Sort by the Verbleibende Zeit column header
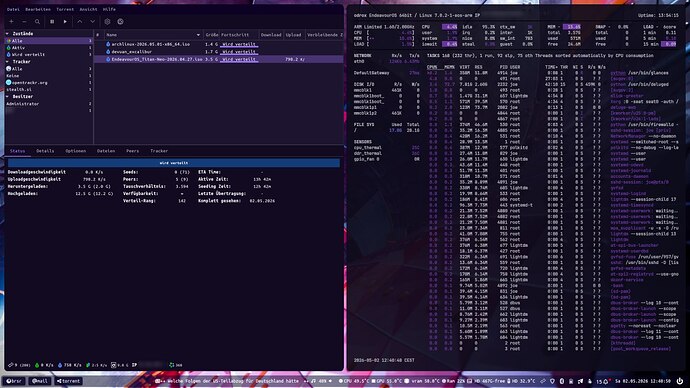690x388 pixels. [325, 35]
